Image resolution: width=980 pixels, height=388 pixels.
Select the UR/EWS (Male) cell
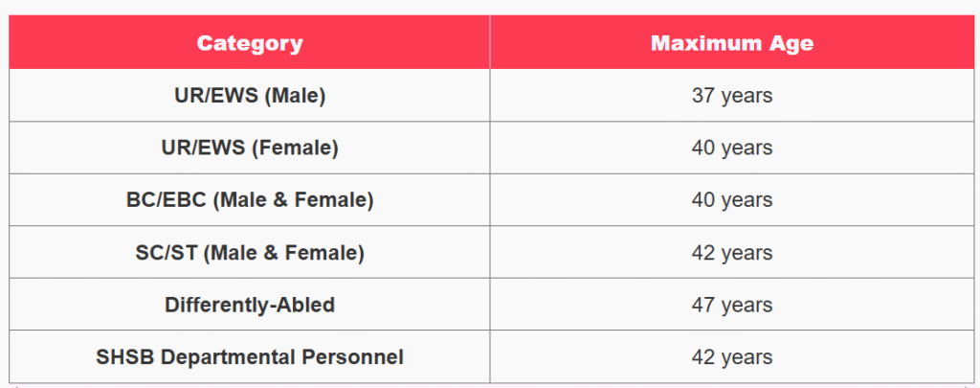[x=250, y=96]
